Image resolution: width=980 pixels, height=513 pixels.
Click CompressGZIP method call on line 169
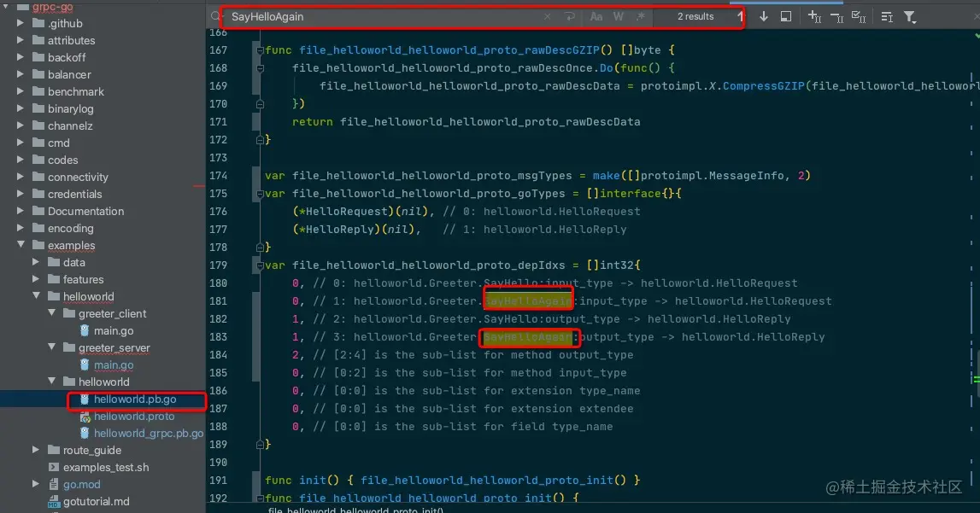pyautogui.click(x=763, y=85)
